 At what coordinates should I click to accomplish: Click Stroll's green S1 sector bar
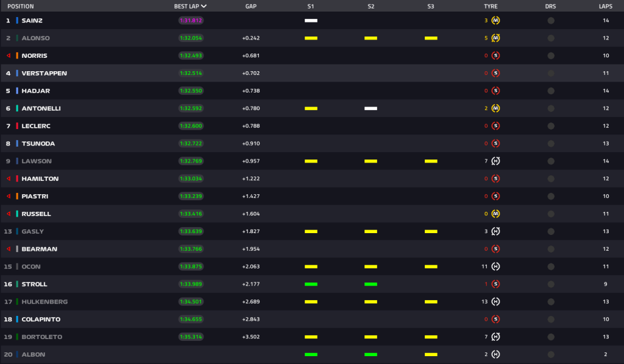coord(311,284)
